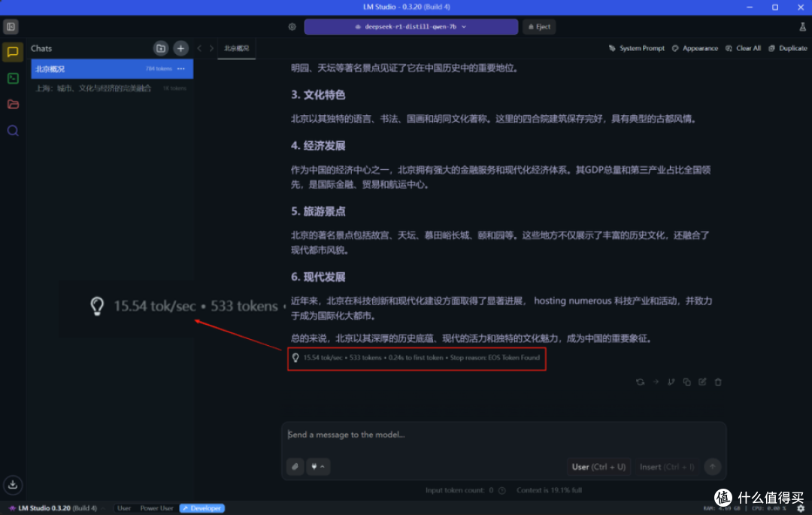Viewport: 812px width, 515px height.
Task: Open Appearance options
Action: coord(695,49)
